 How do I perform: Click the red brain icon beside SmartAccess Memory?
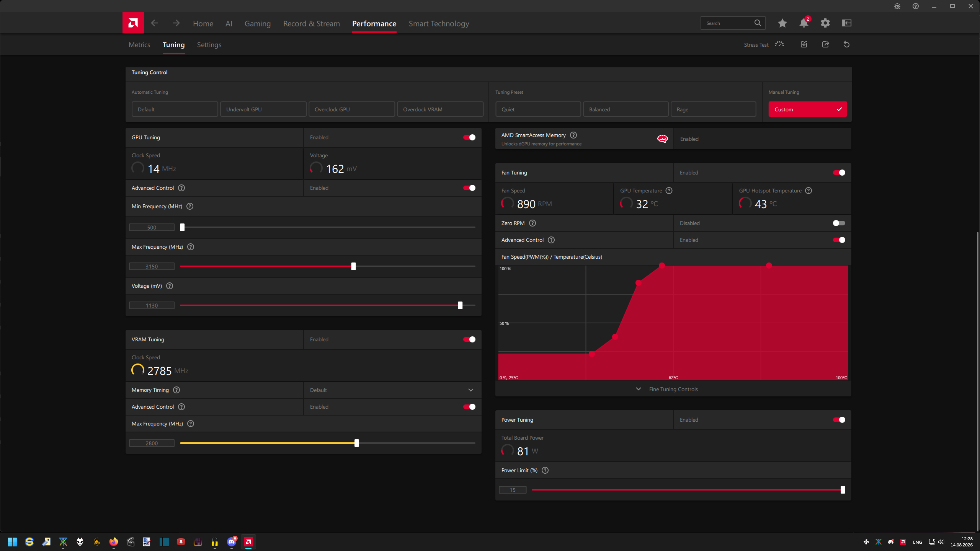click(662, 139)
